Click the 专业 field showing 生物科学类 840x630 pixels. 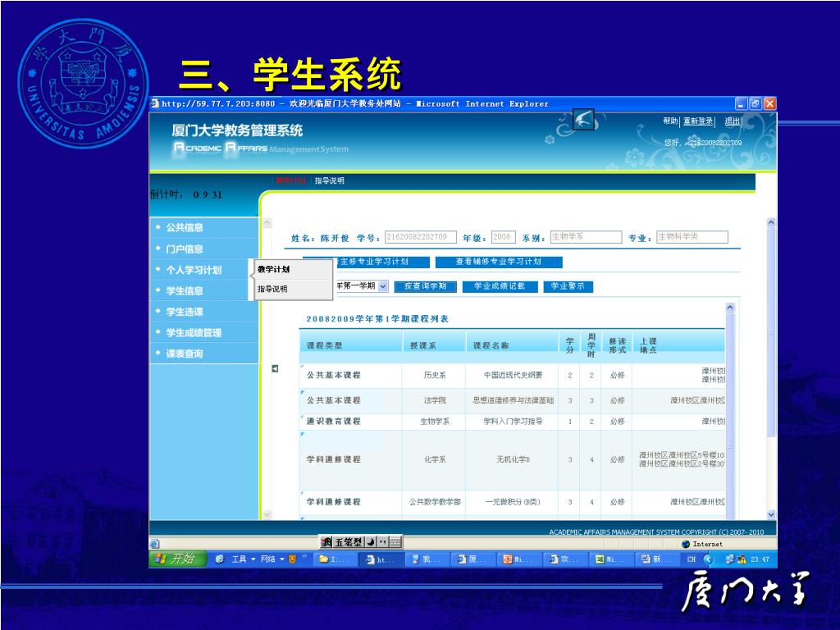coord(692,237)
